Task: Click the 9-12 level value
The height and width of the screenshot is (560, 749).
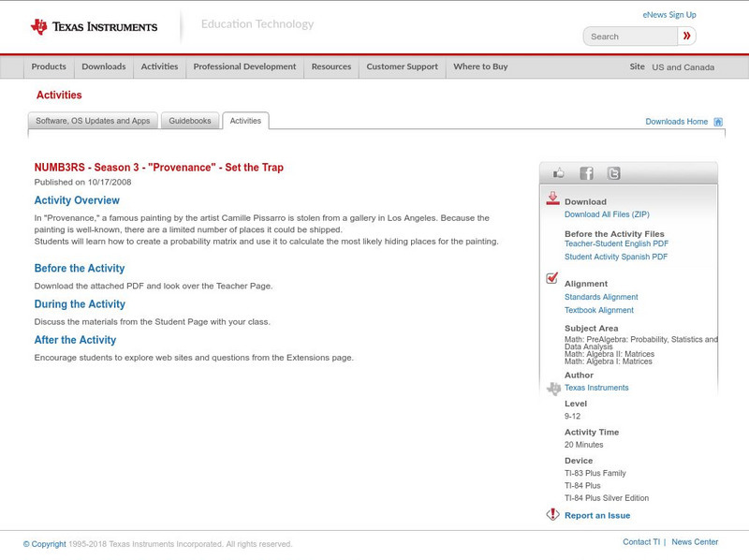Action: 572,416
